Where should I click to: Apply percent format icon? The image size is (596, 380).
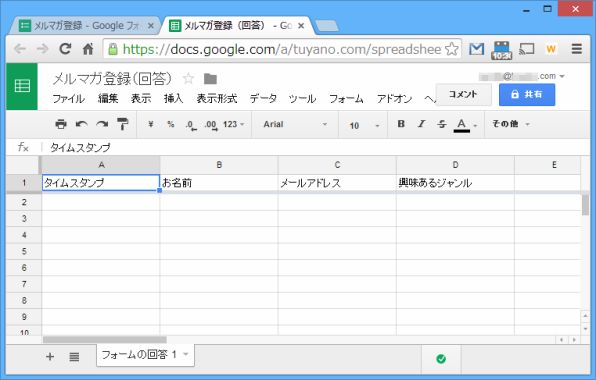tap(171, 124)
